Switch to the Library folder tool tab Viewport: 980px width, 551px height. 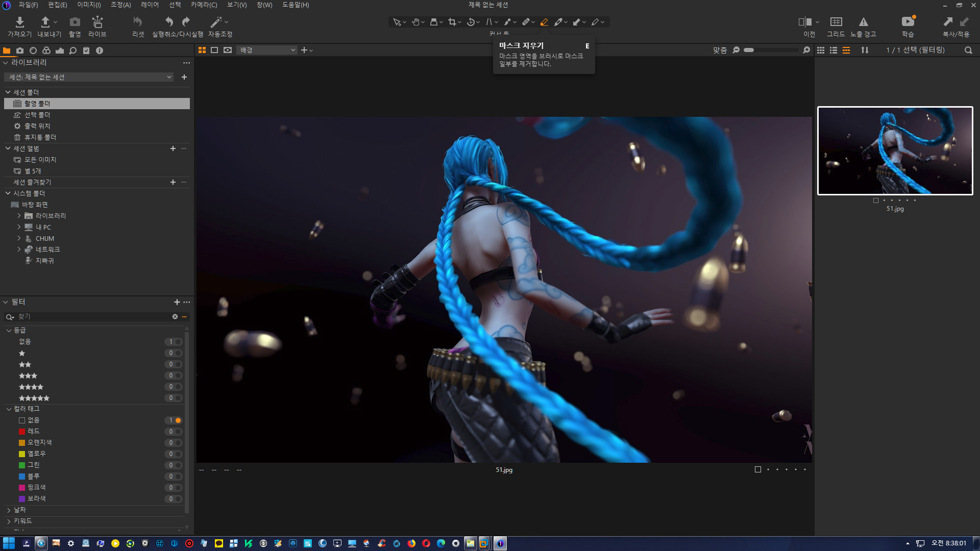coord(7,51)
